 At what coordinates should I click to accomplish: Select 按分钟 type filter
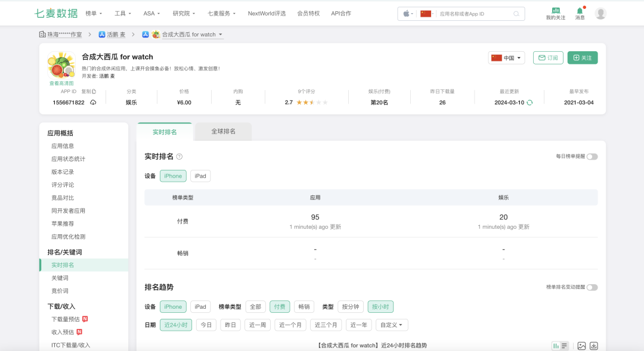point(351,307)
